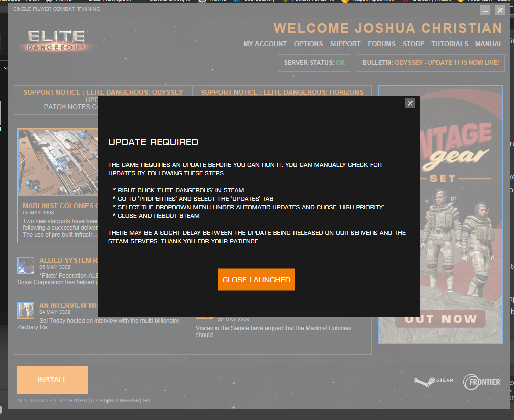Click the 'Sol Today hosted an interview' summary
514x420 pixels.
coord(98,324)
